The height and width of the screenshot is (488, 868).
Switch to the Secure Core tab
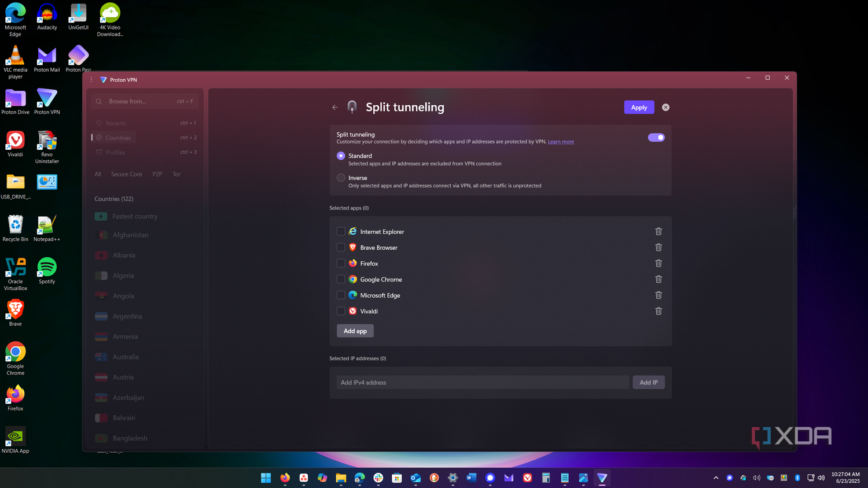126,174
